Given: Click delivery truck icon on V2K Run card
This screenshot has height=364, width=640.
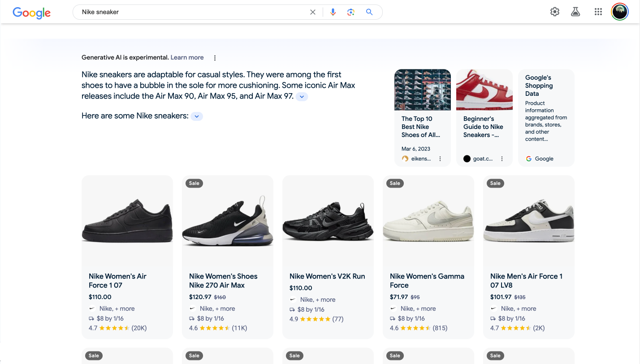Looking at the screenshot, I should point(293,309).
